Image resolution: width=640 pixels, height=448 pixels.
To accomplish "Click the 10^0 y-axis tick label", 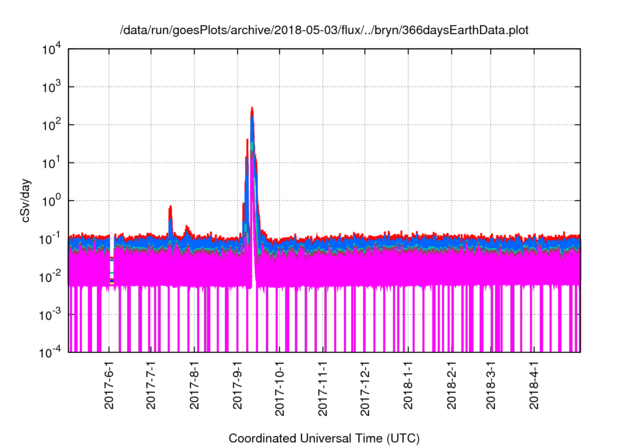I will pos(51,201).
